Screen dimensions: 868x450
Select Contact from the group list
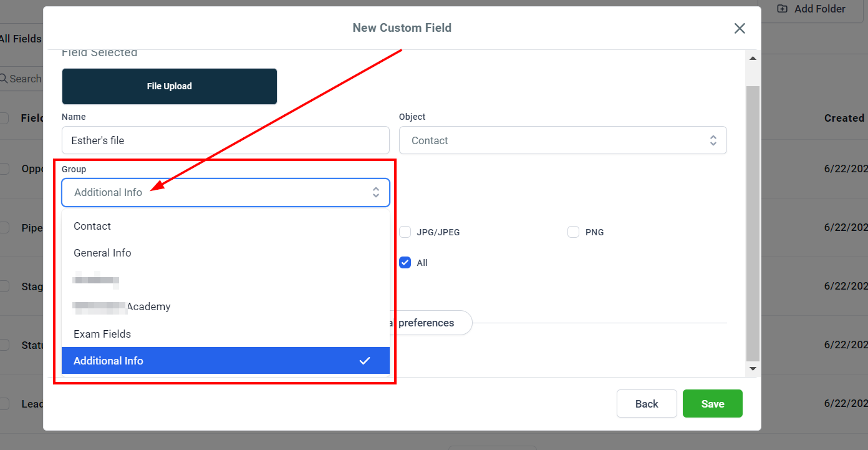(x=226, y=226)
